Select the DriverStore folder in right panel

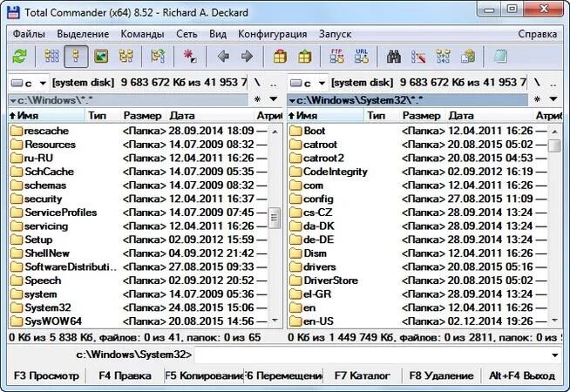[x=418, y=280]
